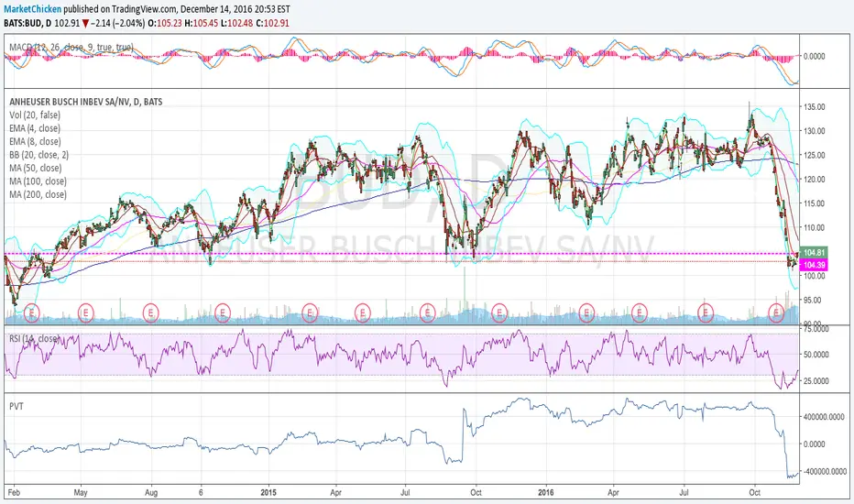Click the 2015 label on the time axis
This screenshot has width=854, height=504.
268,493
